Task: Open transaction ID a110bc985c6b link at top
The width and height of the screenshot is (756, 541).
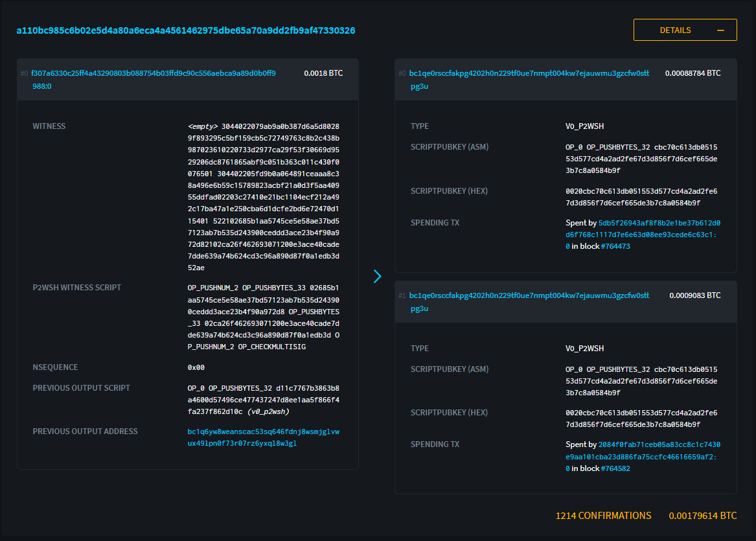Action: click(185, 30)
